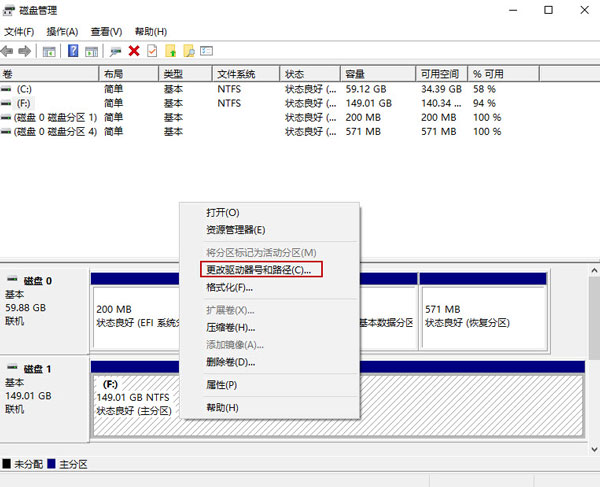
Task: Select the 200 MB EFI partition block
Action: coord(135,311)
